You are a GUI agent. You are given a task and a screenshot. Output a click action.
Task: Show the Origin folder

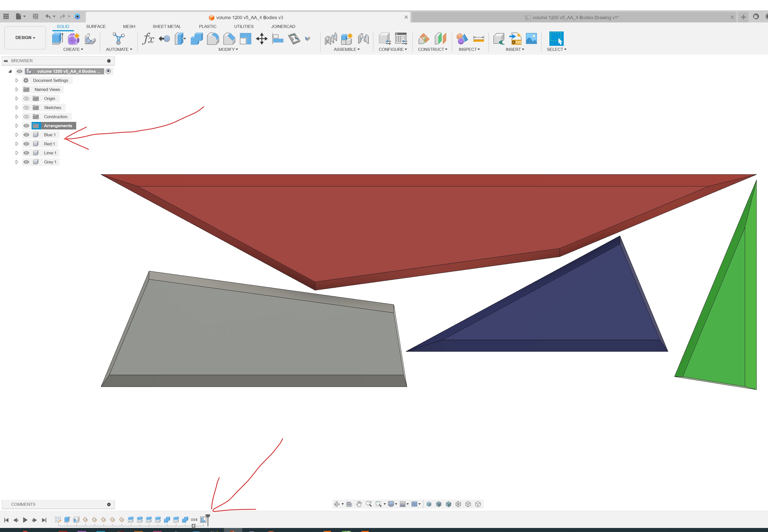point(26,98)
